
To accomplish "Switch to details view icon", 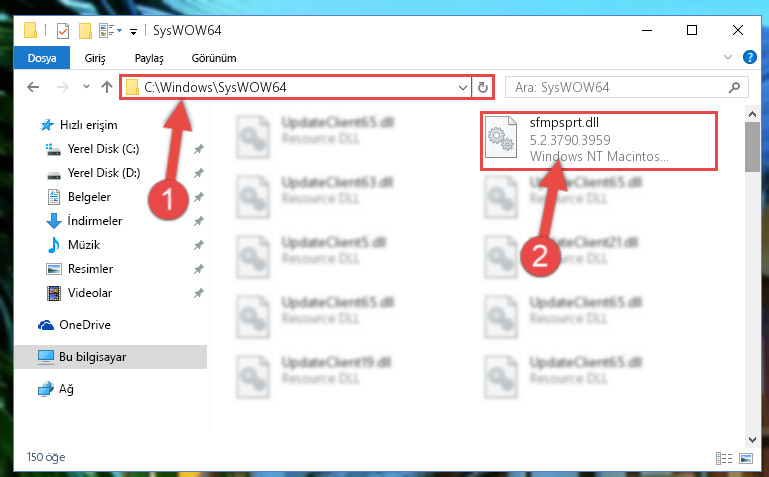I will tap(724, 458).
